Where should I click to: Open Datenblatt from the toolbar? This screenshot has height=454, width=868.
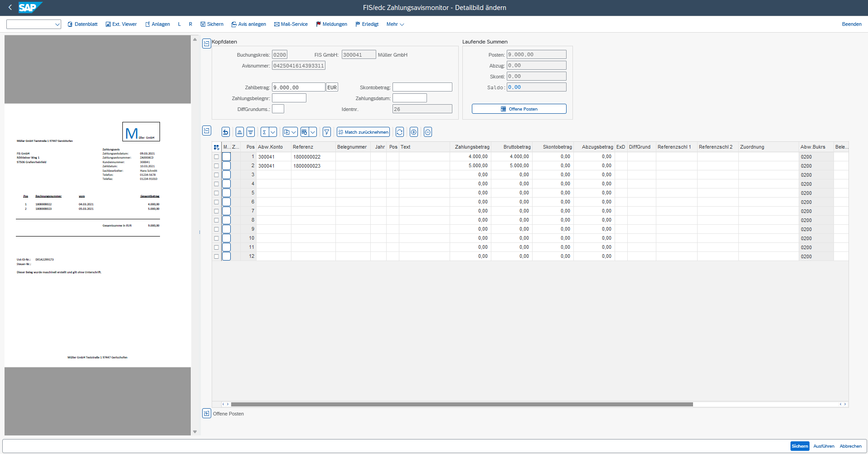82,24
